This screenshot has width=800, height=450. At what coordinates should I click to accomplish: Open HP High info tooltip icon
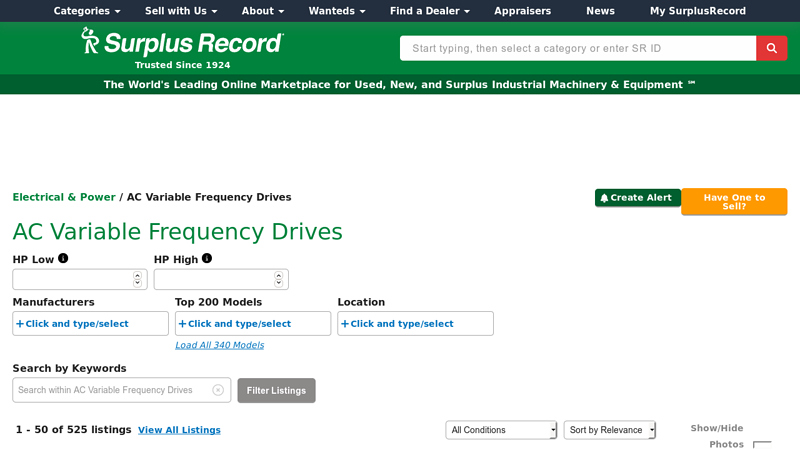(207, 258)
